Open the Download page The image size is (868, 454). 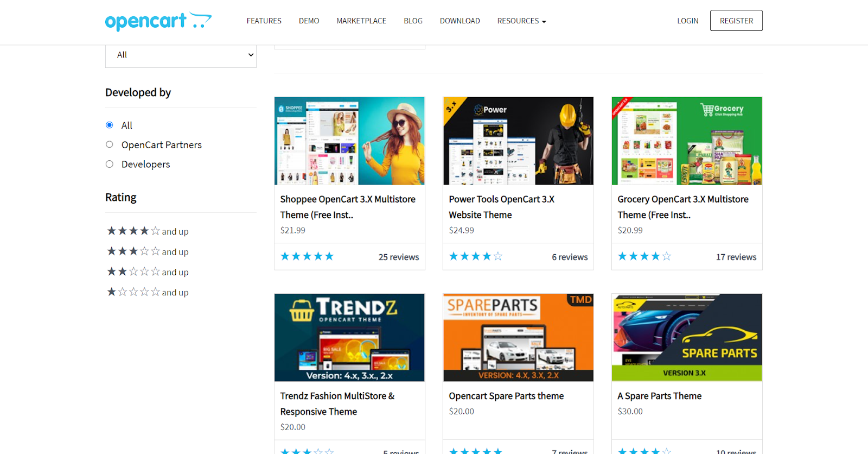point(460,21)
